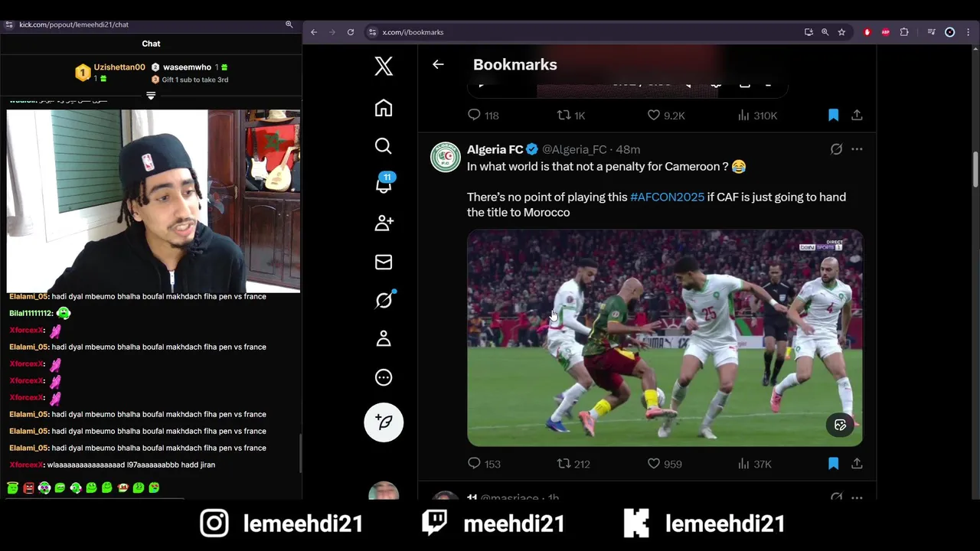Bookmark this tab with the star icon
980x551 pixels.
pos(841,32)
